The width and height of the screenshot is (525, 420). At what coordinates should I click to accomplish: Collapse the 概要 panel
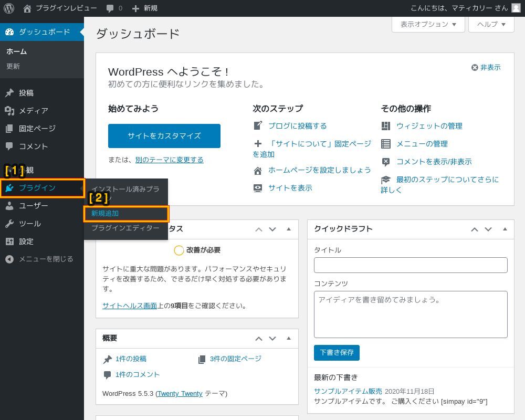(289, 338)
